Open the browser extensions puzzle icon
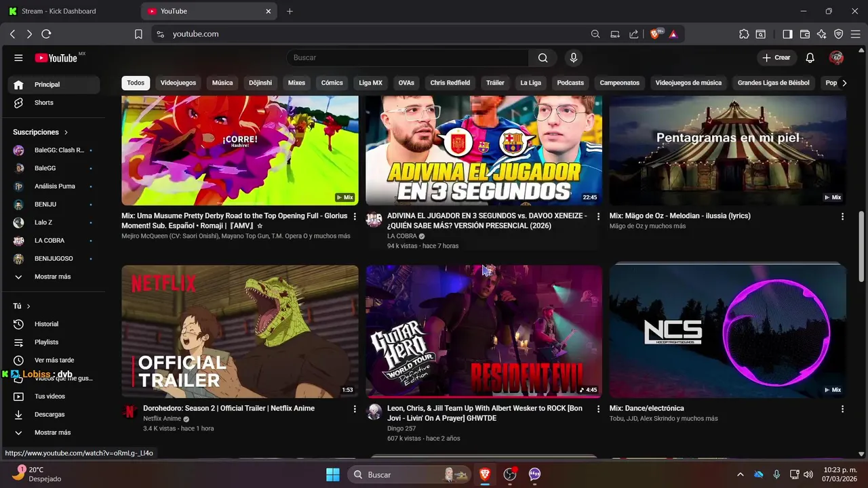 [x=744, y=34]
